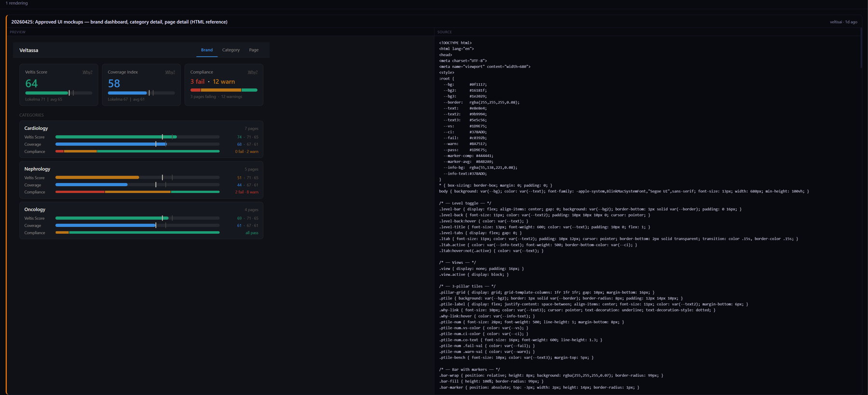This screenshot has width=868, height=395.
Task: Click the "veltisai · 1d ago" author stamp
Action: pos(843,22)
